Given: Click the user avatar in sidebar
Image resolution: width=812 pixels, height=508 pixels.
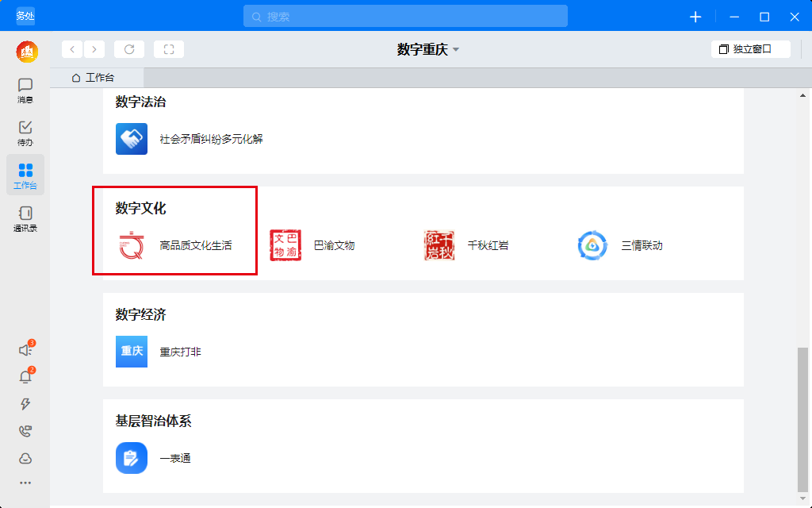Looking at the screenshot, I should click(27, 52).
